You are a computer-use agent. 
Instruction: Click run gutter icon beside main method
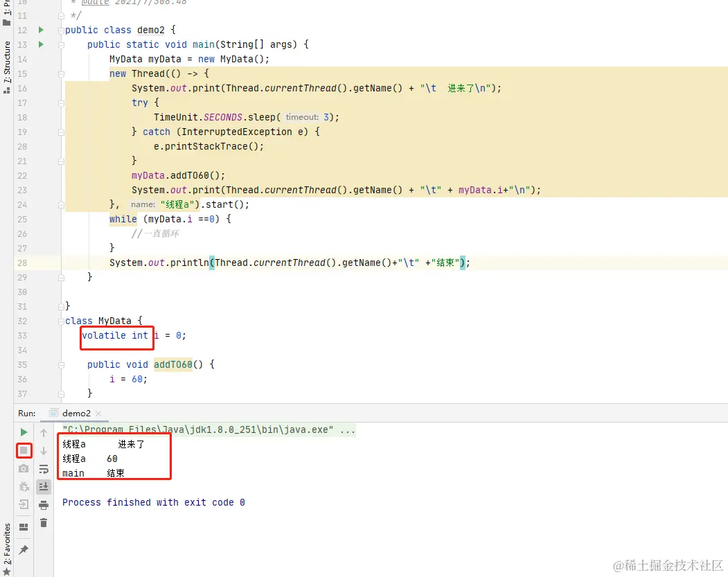(x=41, y=44)
